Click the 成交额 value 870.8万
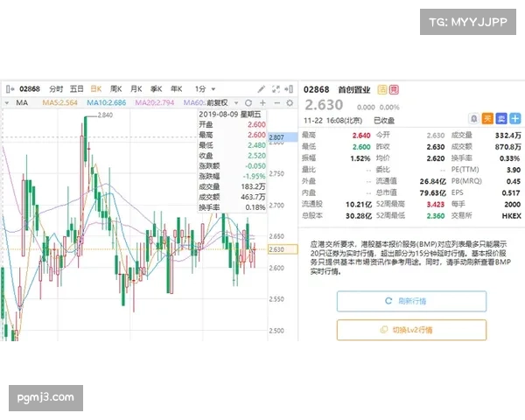 click(x=507, y=147)
